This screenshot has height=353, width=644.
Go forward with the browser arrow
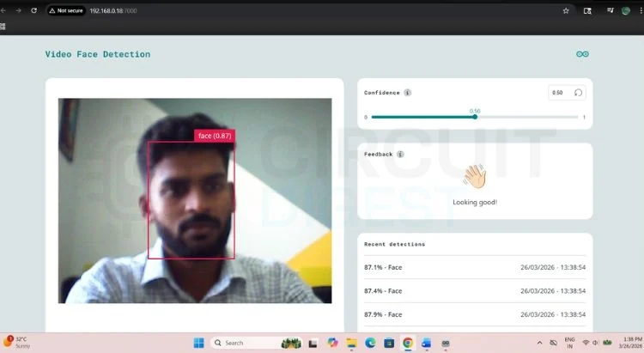coord(19,10)
